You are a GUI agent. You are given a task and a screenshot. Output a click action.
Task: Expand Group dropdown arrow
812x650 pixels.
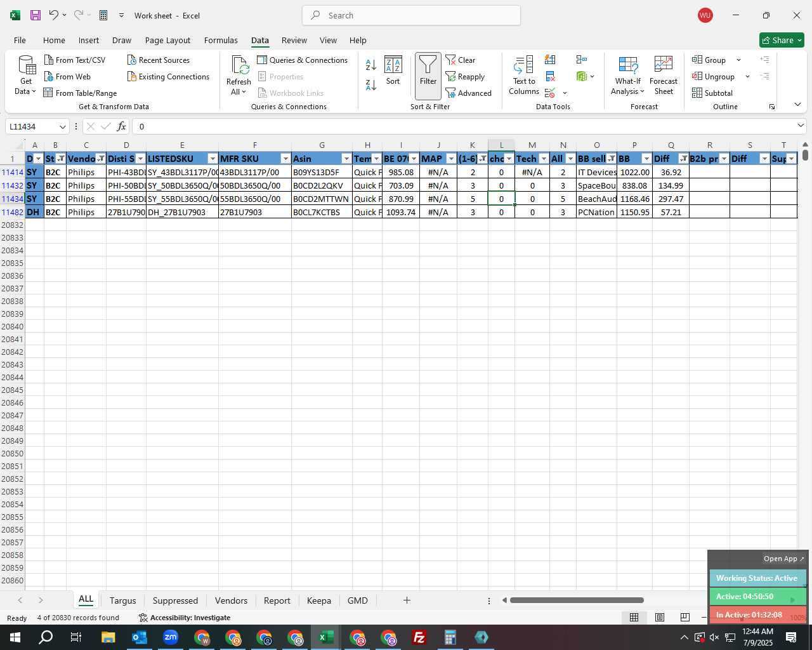738,60
